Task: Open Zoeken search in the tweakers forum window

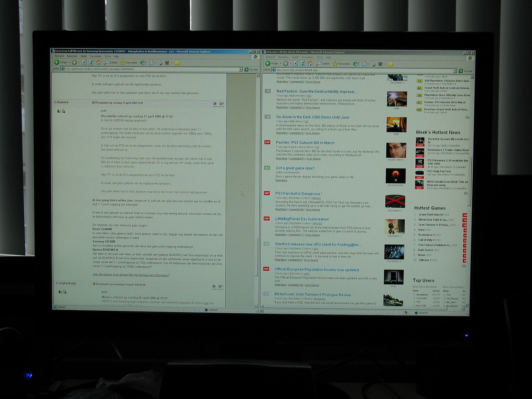Action: [110, 62]
